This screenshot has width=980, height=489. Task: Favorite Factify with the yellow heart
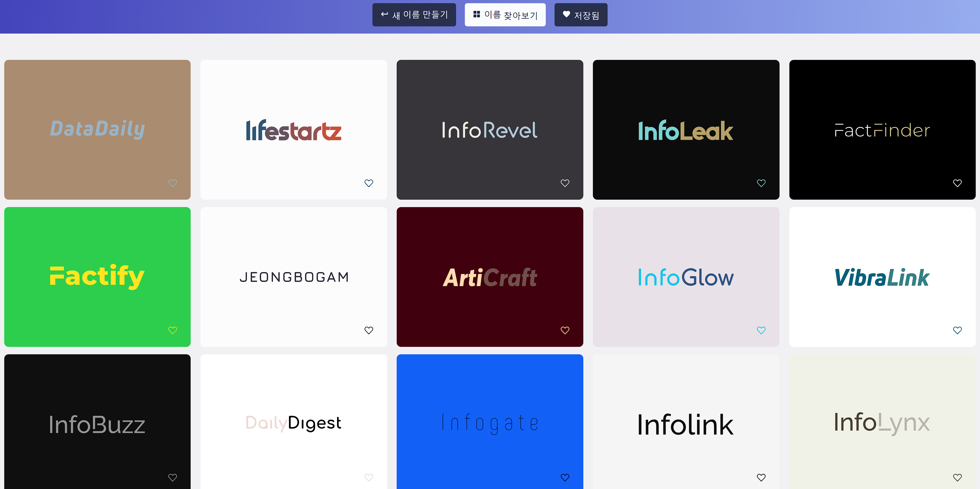point(172,330)
